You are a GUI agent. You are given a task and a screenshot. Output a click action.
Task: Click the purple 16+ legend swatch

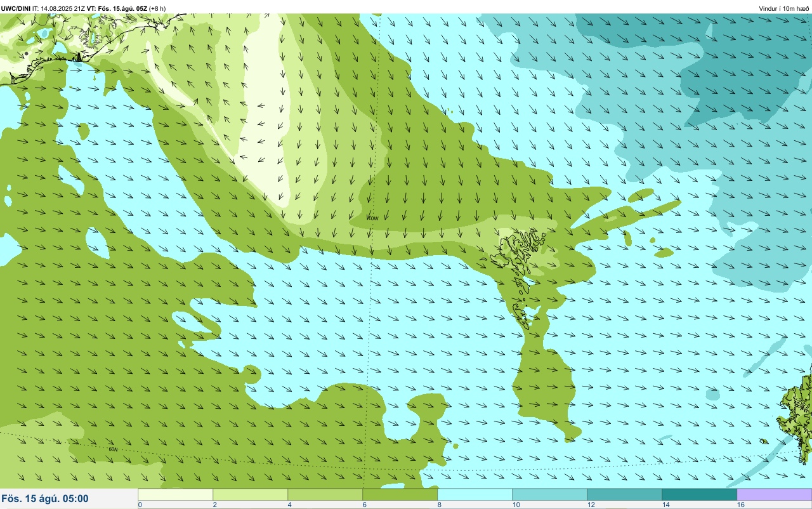pos(775,494)
